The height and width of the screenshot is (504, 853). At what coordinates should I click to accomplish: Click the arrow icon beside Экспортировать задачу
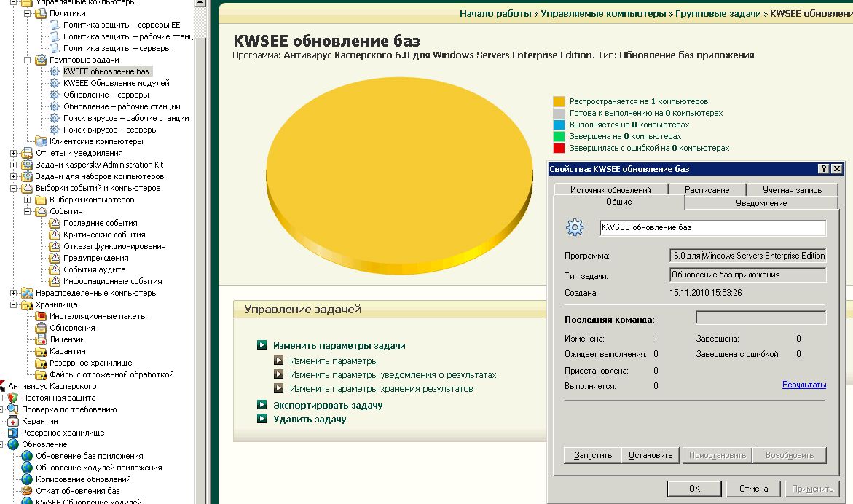[x=262, y=405]
